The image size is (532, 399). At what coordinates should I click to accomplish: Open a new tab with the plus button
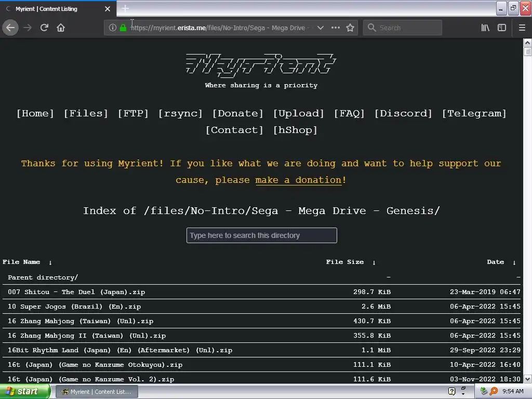[x=125, y=8]
